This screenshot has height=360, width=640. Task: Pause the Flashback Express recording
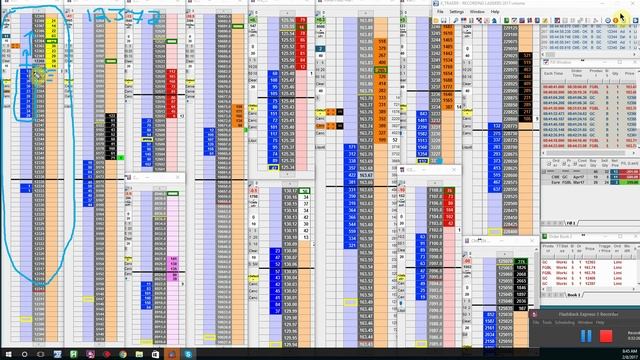pos(586,336)
